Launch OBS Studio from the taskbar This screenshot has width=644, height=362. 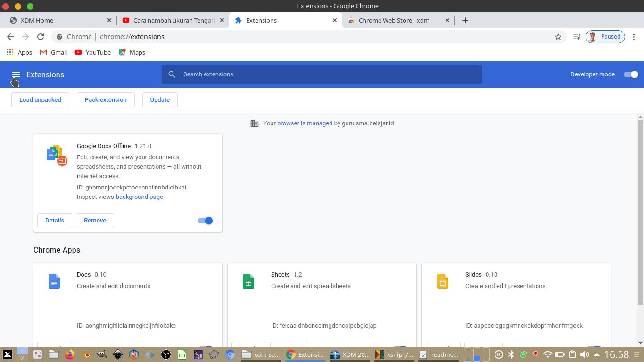pyautogui.click(x=166, y=354)
